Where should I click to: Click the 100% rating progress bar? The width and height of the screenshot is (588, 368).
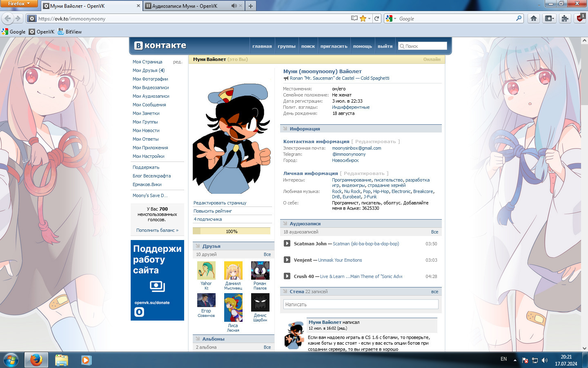click(x=232, y=231)
